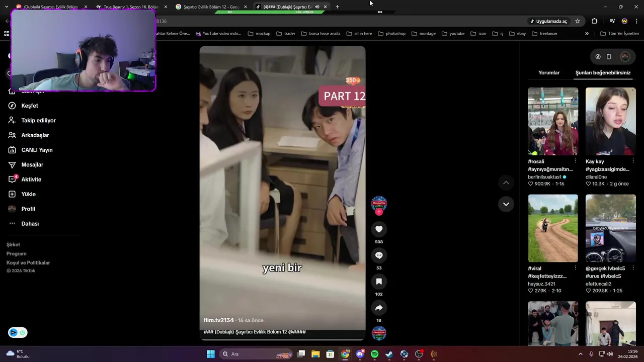Bookmark this page with the star icon
Image resolution: width=644 pixels, height=362 pixels.
(578, 21)
